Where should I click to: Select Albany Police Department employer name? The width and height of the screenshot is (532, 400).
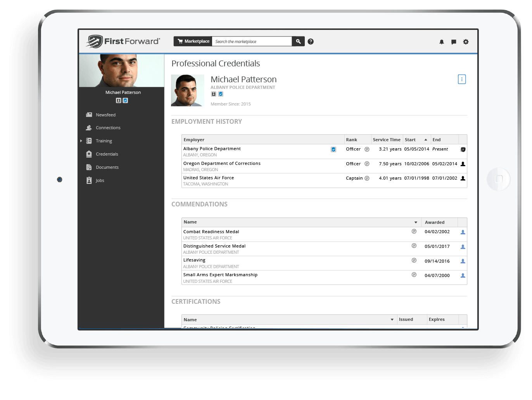[x=212, y=149]
